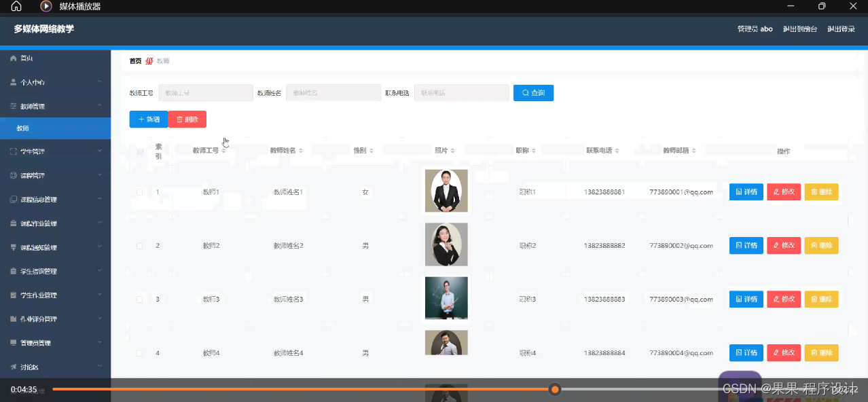This screenshot has width=868, height=402.
Task: Expand the 作业评分管理 chevron
Action: click(x=100, y=319)
